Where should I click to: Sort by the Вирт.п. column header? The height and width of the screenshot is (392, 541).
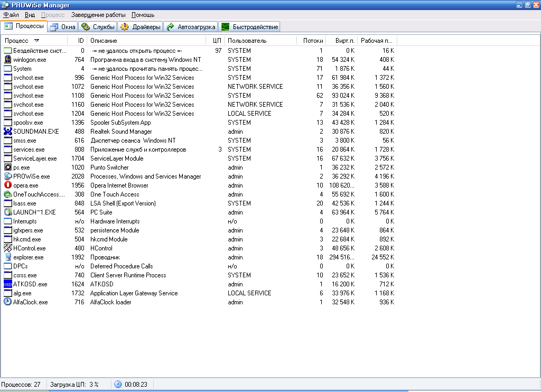click(x=342, y=40)
